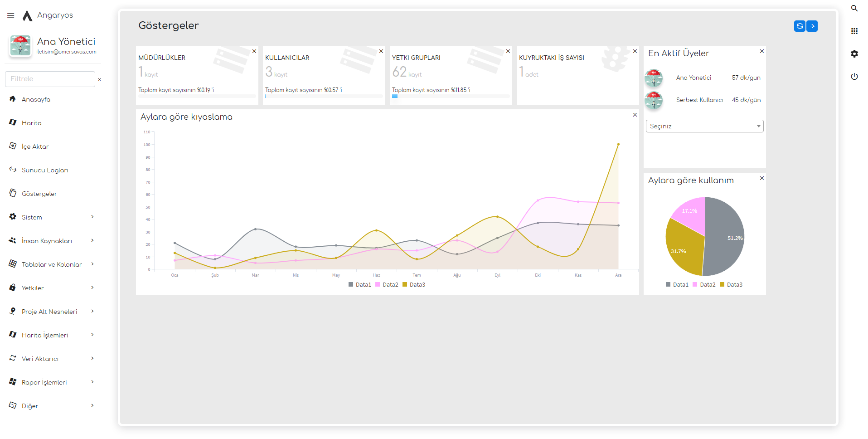Click the Harita İşlemleri icon
The width and height of the screenshot is (868, 439).
[13, 335]
